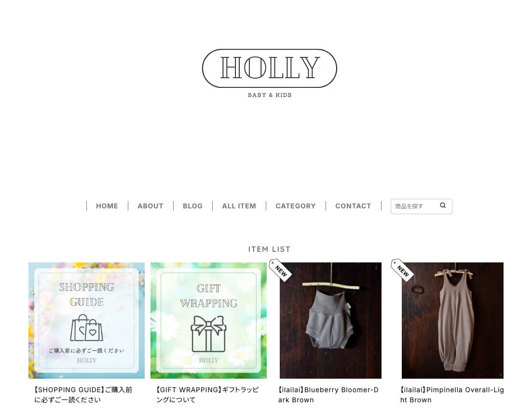Click the magnifying glass search icon
This screenshot has width=532, height=411.
[x=442, y=205]
